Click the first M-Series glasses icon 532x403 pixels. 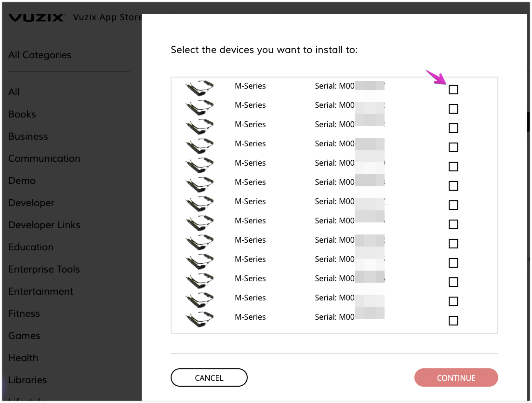[199, 88]
